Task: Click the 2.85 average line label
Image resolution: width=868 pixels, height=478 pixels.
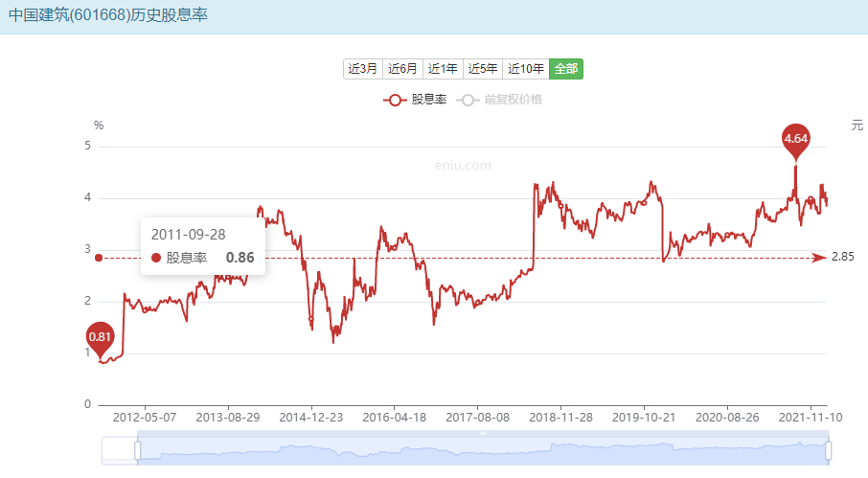Action: [x=842, y=257]
